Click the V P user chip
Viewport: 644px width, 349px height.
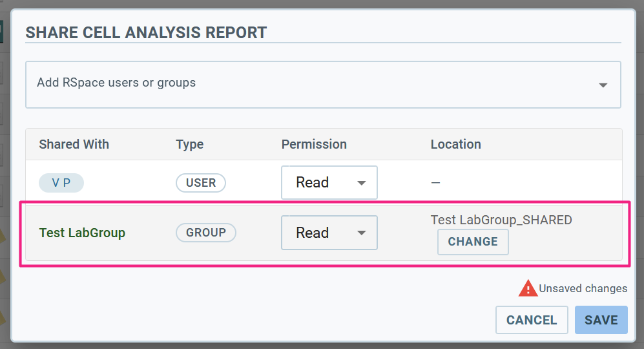pos(61,183)
